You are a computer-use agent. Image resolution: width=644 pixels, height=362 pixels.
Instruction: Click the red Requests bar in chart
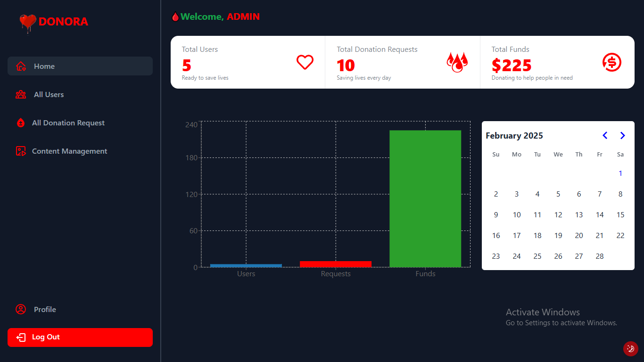coord(335,264)
